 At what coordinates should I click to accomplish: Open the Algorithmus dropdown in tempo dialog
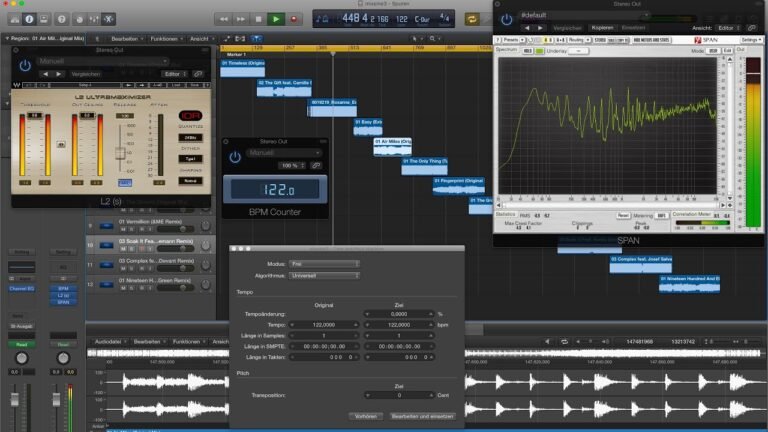click(324, 276)
